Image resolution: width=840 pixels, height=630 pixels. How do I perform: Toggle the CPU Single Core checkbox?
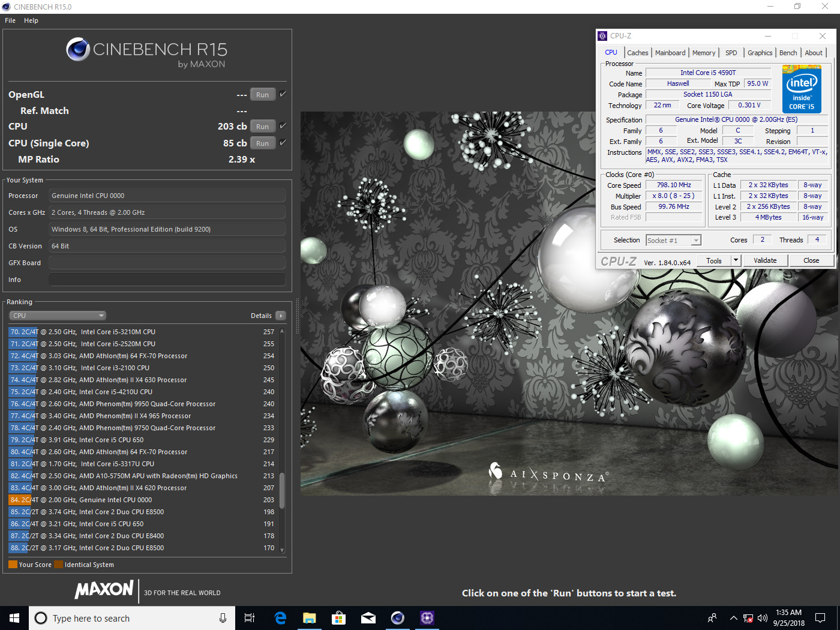coord(283,143)
